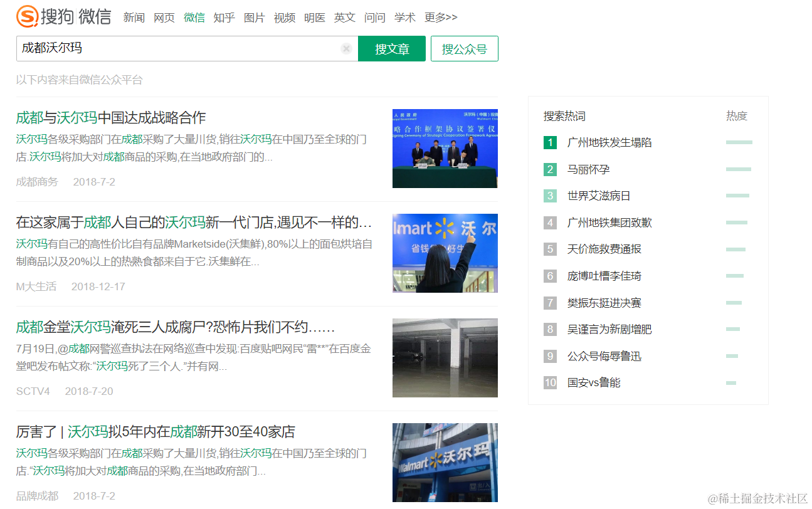Click the 搜索热词 heading

click(564, 116)
